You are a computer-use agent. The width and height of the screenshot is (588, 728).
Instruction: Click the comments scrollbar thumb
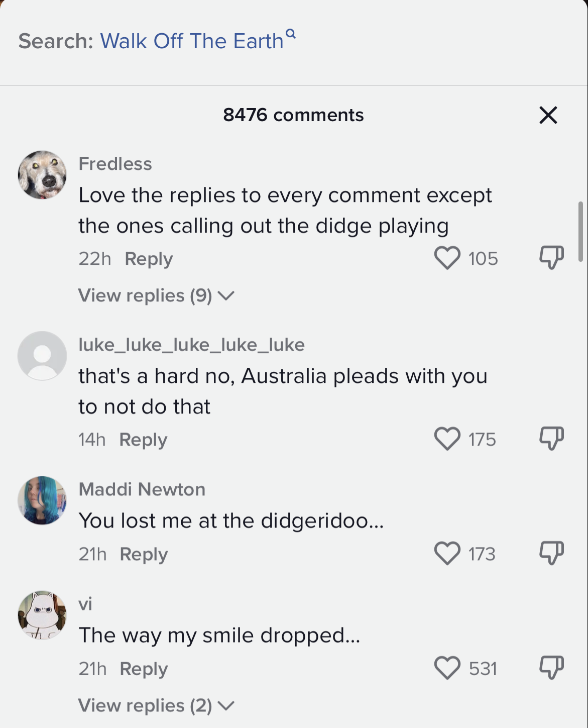[x=580, y=232]
